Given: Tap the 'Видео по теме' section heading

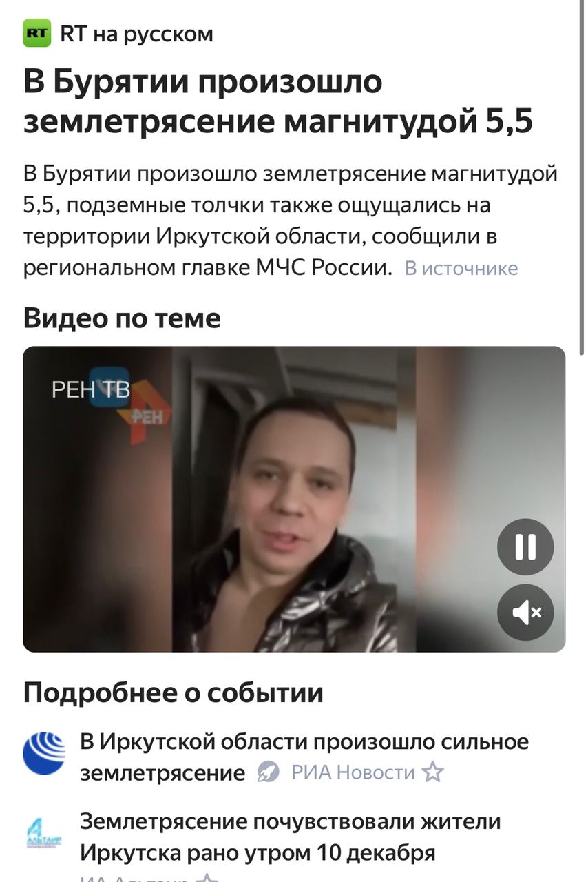Looking at the screenshot, I should pyautogui.click(x=122, y=318).
